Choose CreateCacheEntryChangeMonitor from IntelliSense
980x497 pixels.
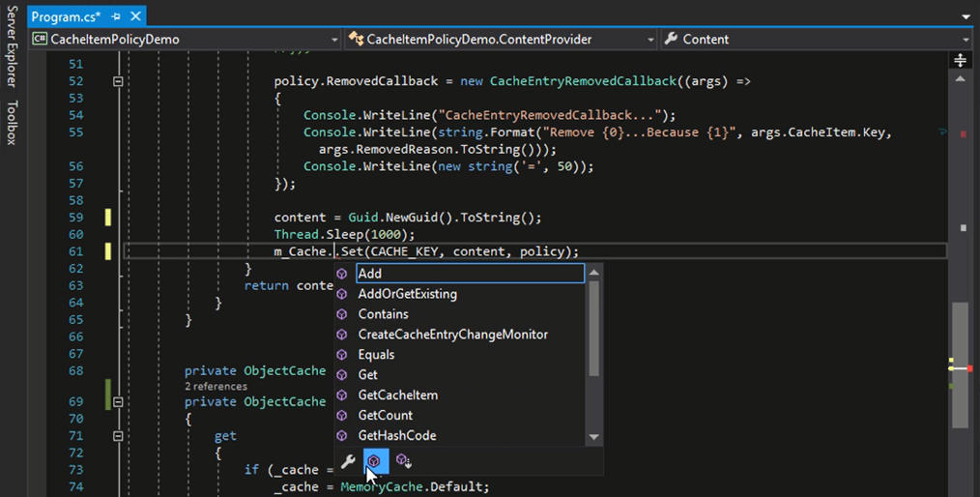coord(453,335)
